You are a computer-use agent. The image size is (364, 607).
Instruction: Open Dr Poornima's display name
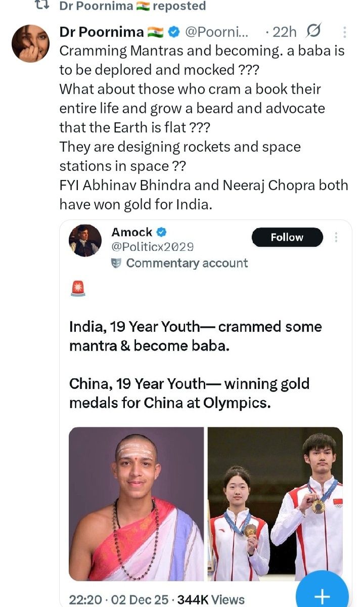pos(101,32)
